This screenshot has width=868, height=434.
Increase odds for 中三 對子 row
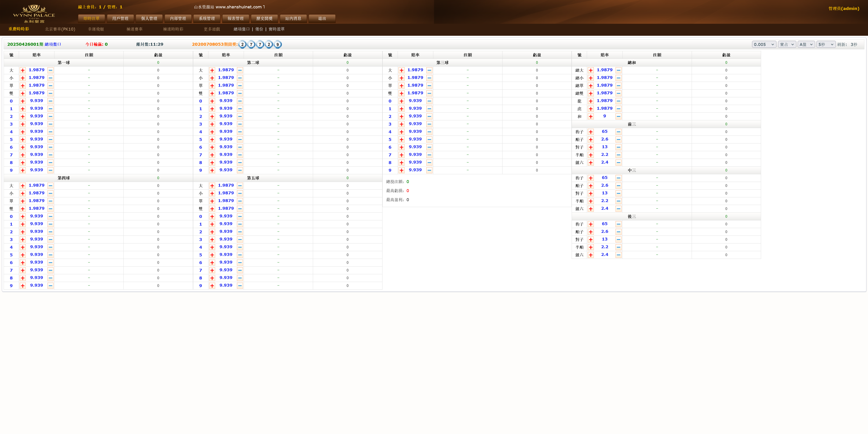pos(591,193)
